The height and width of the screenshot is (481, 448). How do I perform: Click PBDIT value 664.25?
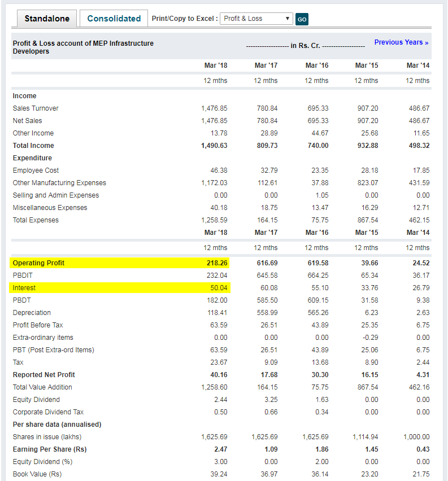pos(318,276)
